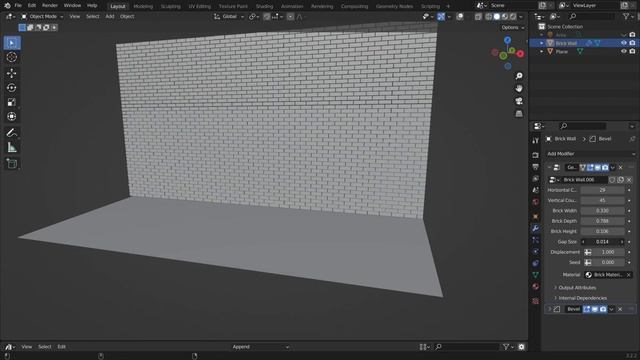640x360 pixels.
Task: Open the viewport Add menu
Action: click(x=110, y=17)
